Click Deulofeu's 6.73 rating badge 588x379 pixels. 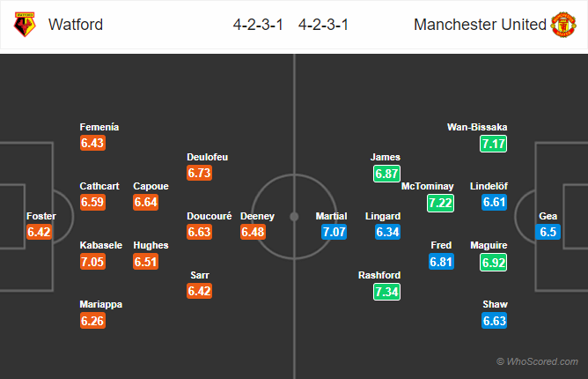(200, 173)
